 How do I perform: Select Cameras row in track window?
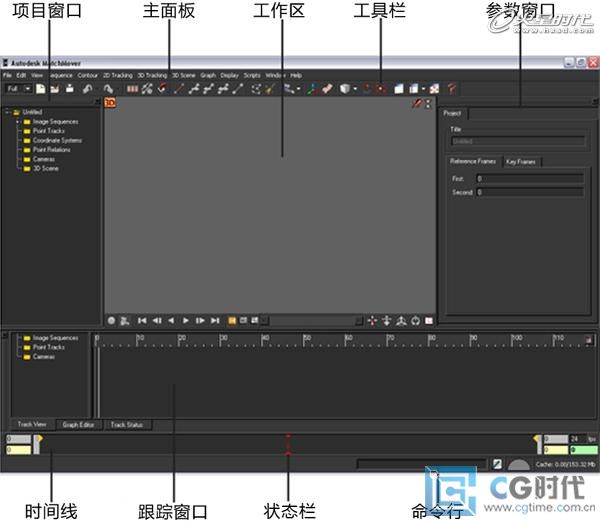[x=44, y=357]
